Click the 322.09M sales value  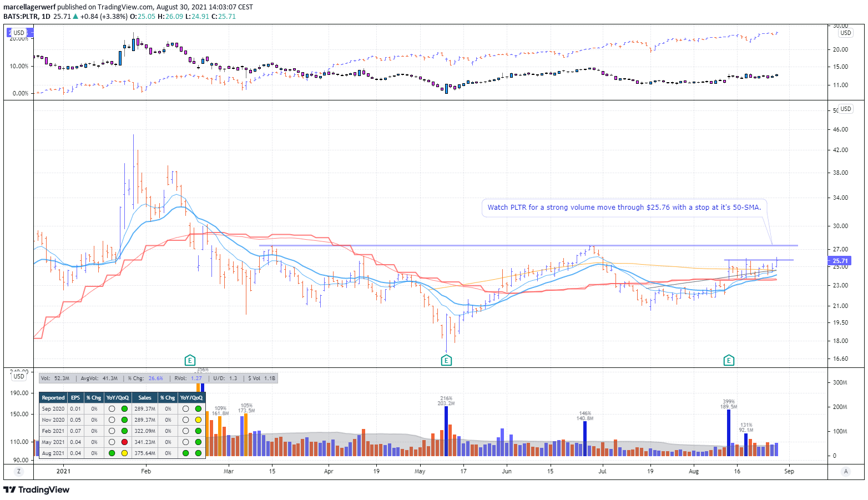click(x=145, y=431)
